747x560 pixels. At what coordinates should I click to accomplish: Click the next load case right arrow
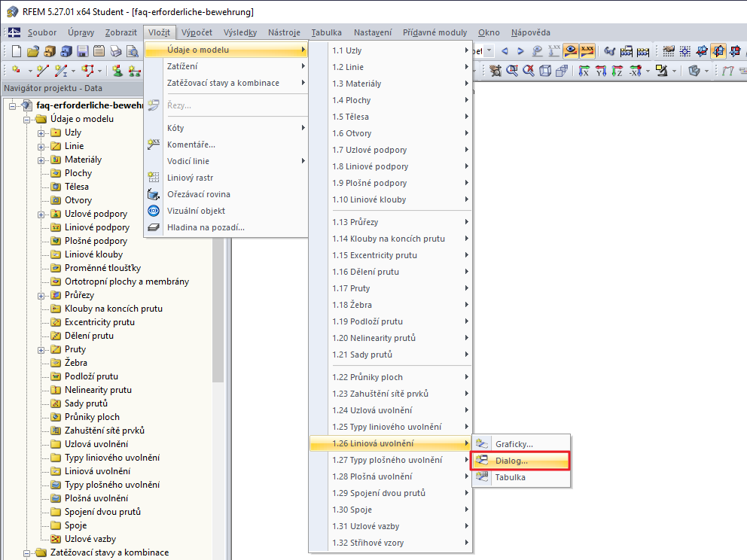520,50
